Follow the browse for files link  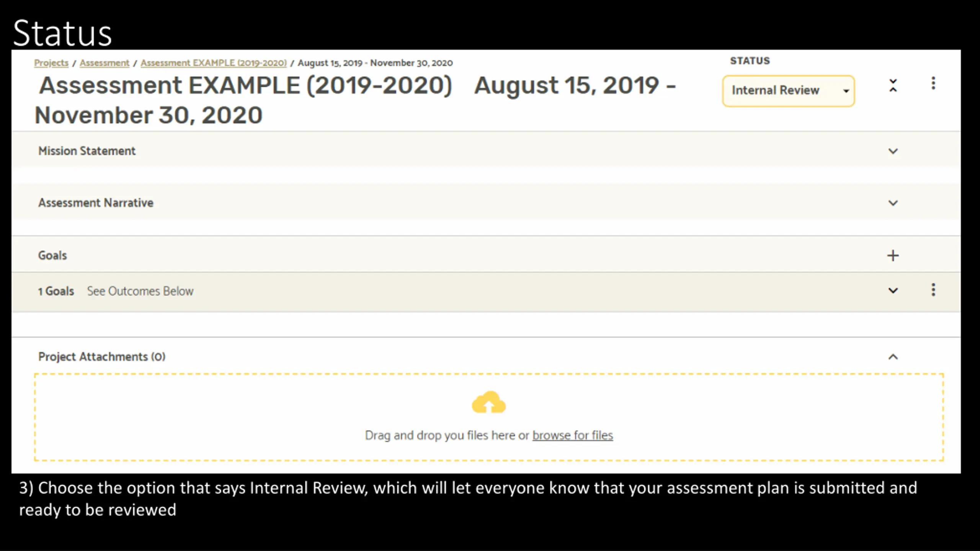click(572, 435)
